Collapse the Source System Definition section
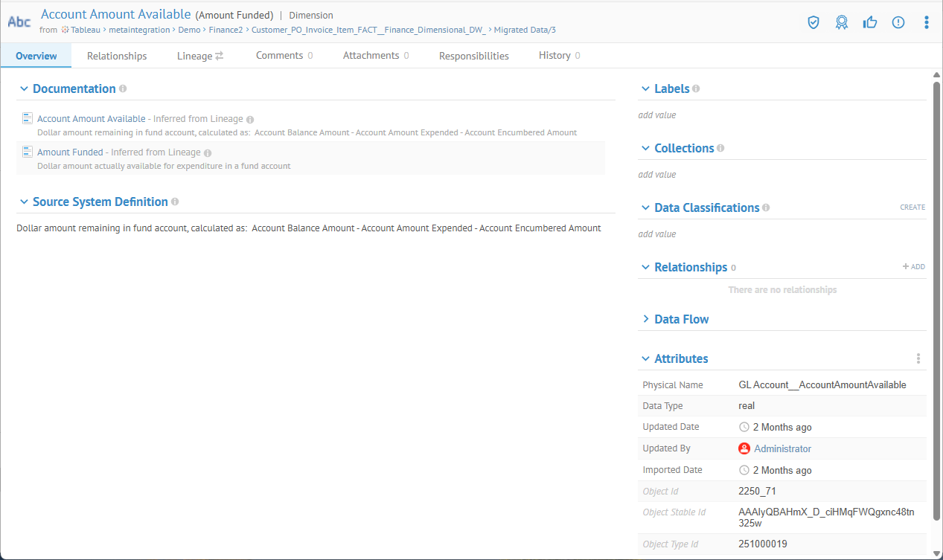This screenshot has width=943, height=560. [25, 202]
